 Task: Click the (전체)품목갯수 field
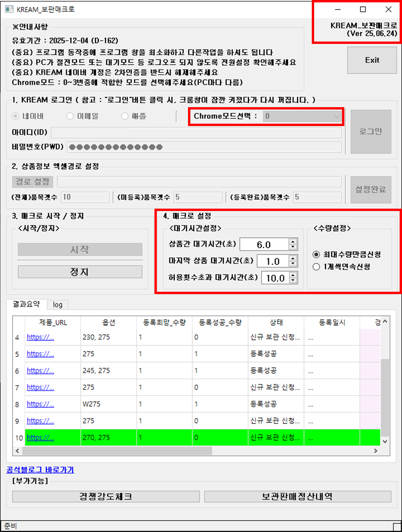[x=85, y=197]
